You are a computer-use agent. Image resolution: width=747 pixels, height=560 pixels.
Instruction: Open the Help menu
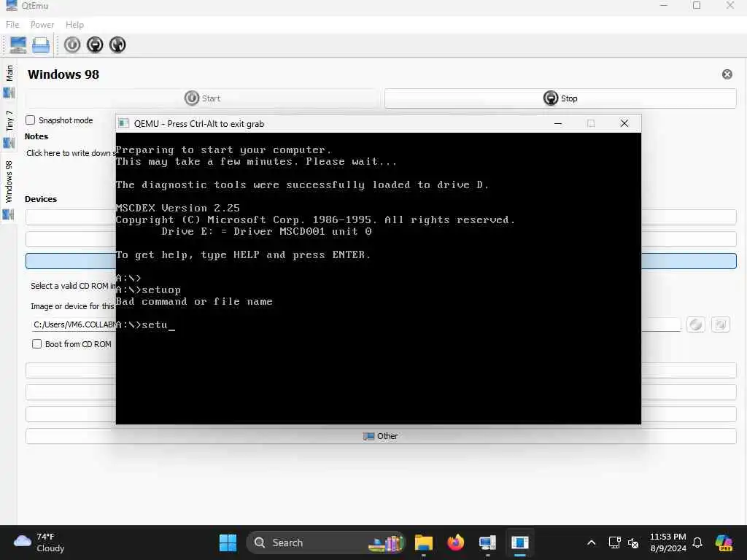click(x=74, y=25)
